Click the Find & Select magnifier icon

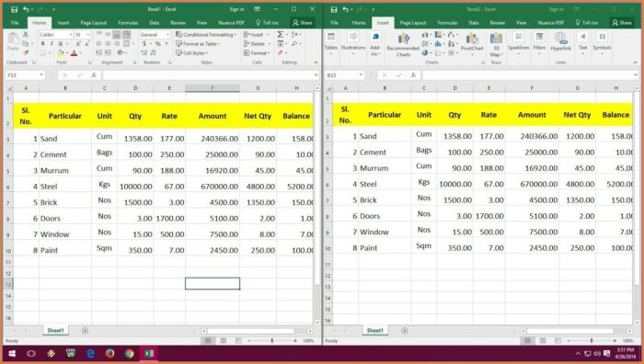[294, 43]
